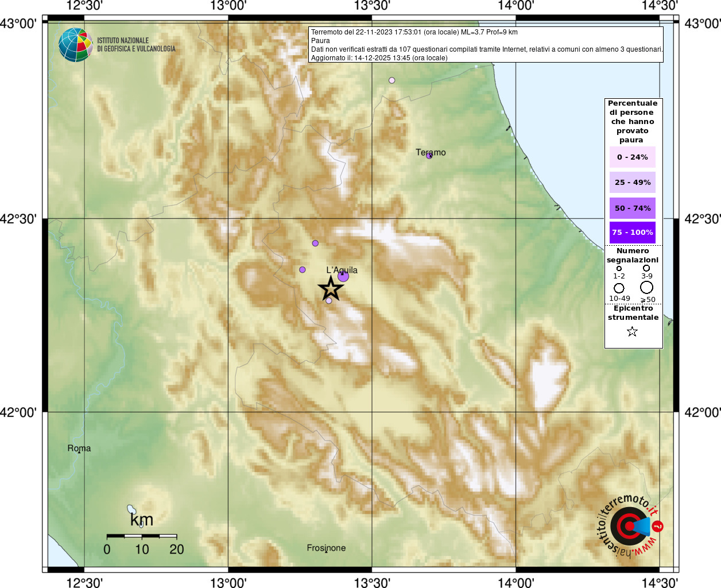The width and height of the screenshot is (721, 588).
Task: Click the right axis label 42°00'
Action: point(703,412)
